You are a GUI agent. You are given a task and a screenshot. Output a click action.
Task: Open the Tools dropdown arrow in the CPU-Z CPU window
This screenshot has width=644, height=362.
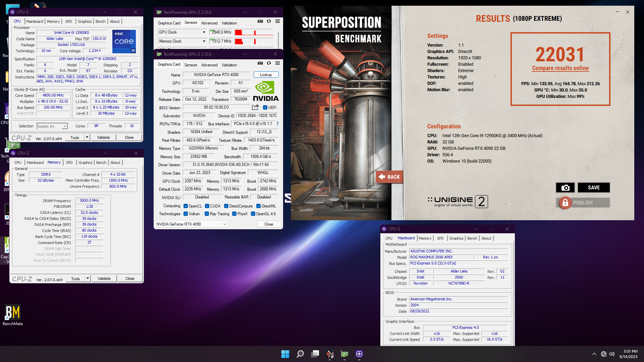click(87, 137)
